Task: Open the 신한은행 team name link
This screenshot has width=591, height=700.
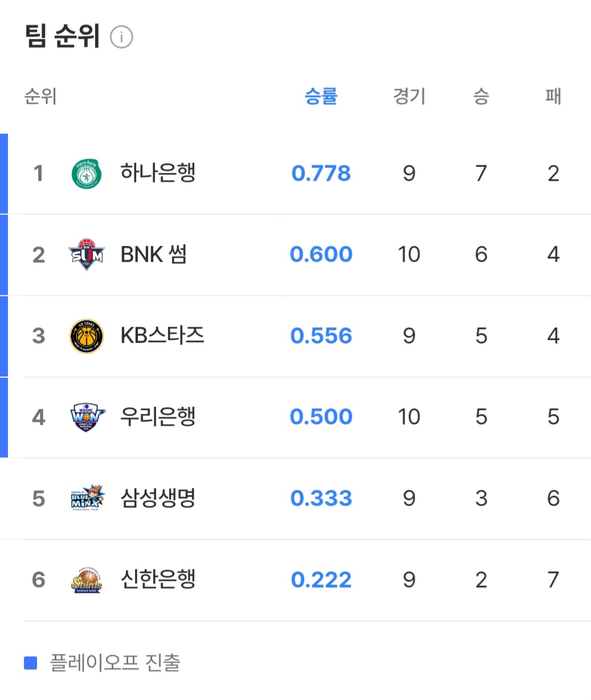Action: (158, 580)
